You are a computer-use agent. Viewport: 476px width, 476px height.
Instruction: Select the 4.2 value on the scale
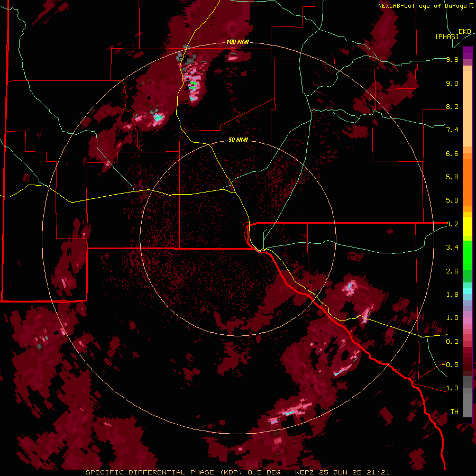tap(452, 224)
